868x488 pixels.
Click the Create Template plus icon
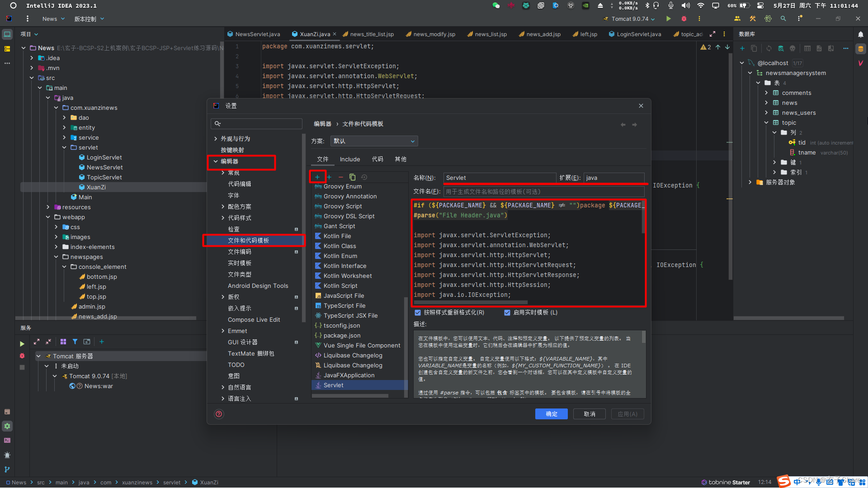tap(317, 177)
